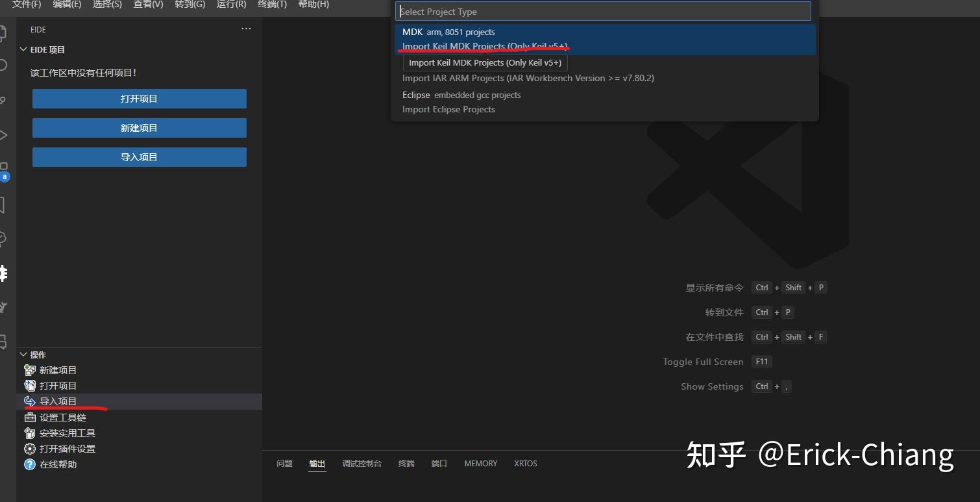Click the 导入项目 blue arrow icon
Image resolution: width=980 pixels, height=502 pixels.
[x=30, y=401]
